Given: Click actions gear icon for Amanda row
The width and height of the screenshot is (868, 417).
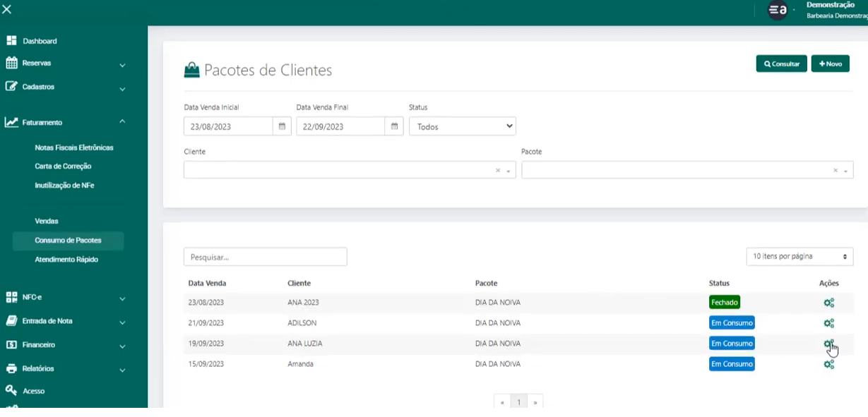Looking at the screenshot, I should pyautogui.click(x=828, y=364).
